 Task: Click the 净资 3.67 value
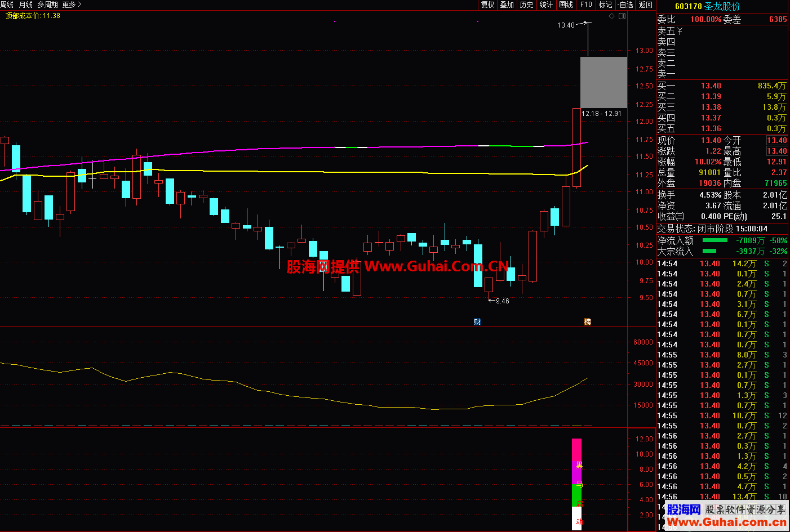pyautogui.click(x=713, y=206)
